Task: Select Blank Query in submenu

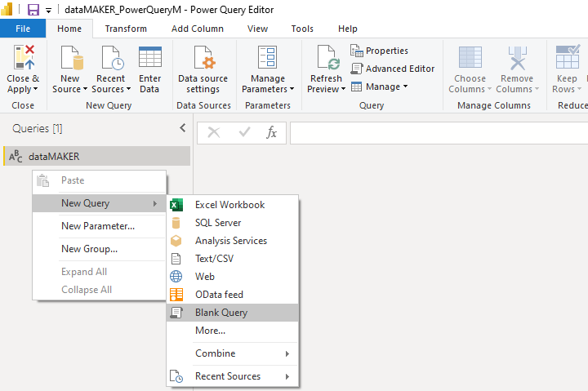Action: [233, 313]
